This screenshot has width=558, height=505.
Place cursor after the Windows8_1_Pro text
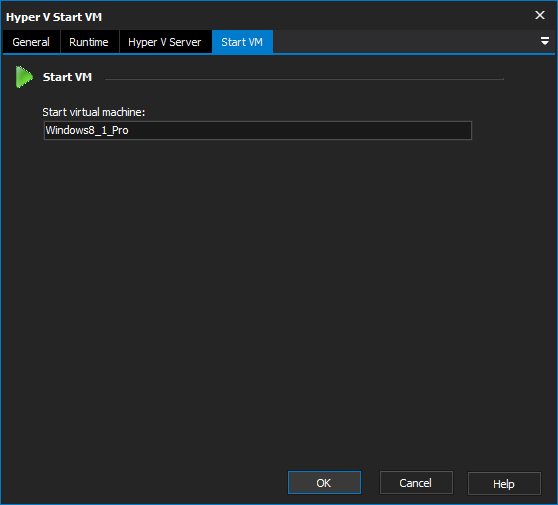coord(129,130)
